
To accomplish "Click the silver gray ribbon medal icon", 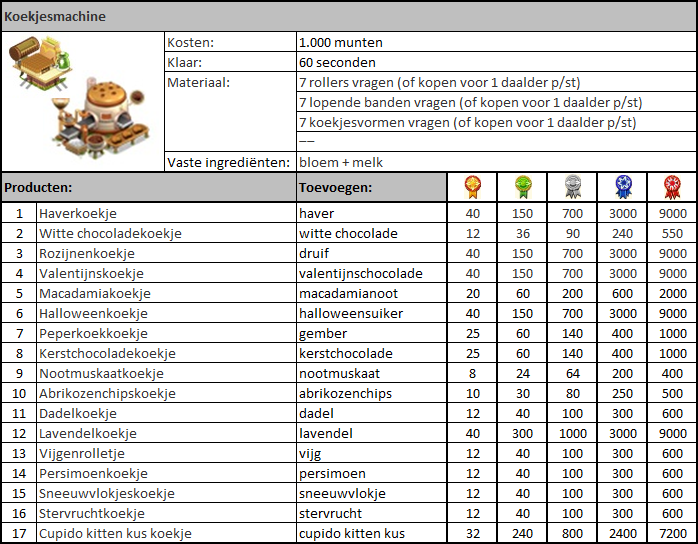I will click(572, 187).
